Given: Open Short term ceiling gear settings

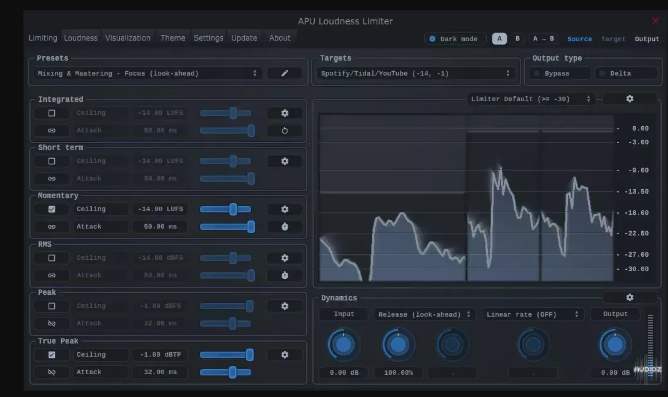Looking at the screenshot, I should (285, 161).
